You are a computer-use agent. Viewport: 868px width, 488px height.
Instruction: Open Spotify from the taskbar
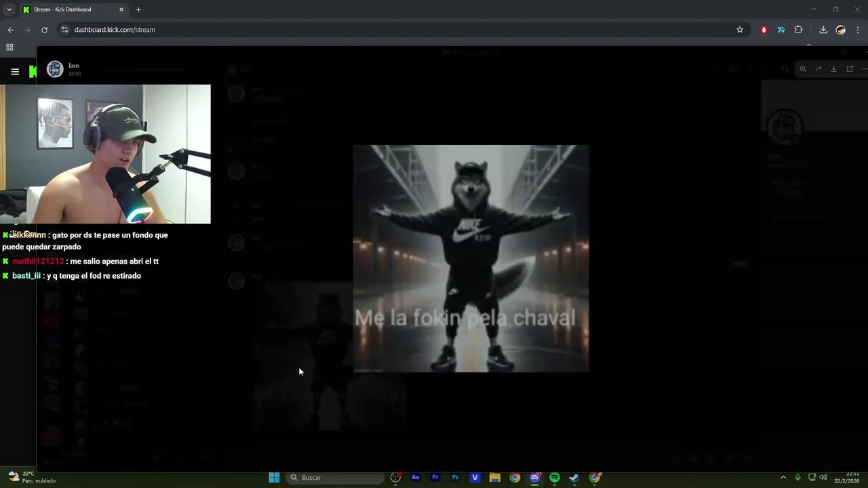point(554,477)
